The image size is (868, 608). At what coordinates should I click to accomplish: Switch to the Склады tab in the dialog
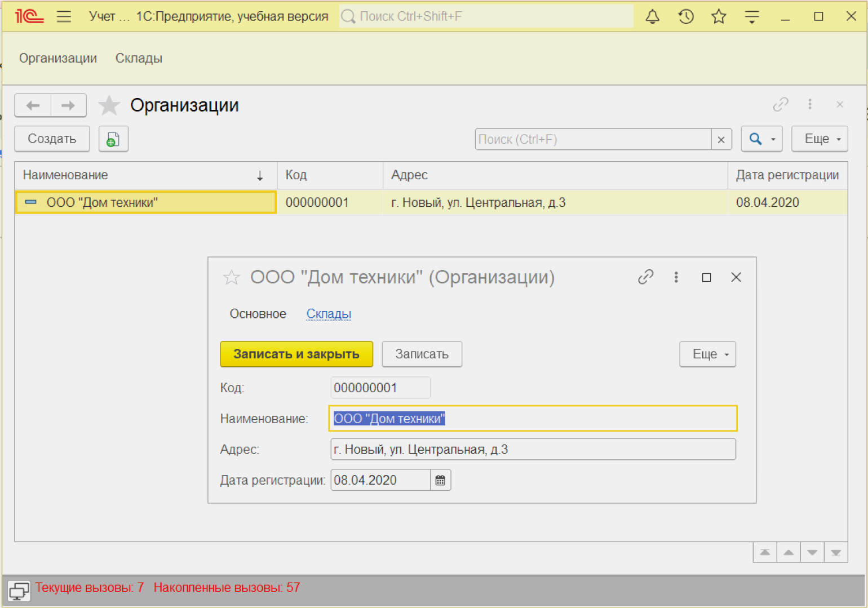pos(329,314)
